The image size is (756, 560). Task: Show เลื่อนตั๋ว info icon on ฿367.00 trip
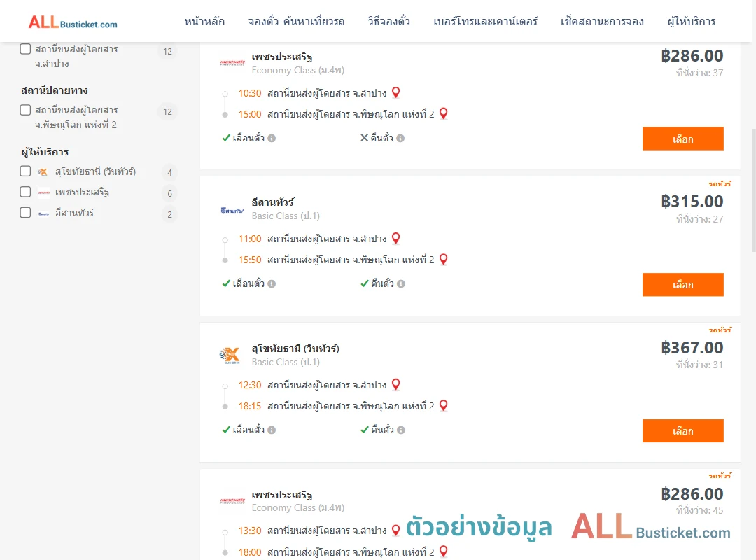pos(272,430)
